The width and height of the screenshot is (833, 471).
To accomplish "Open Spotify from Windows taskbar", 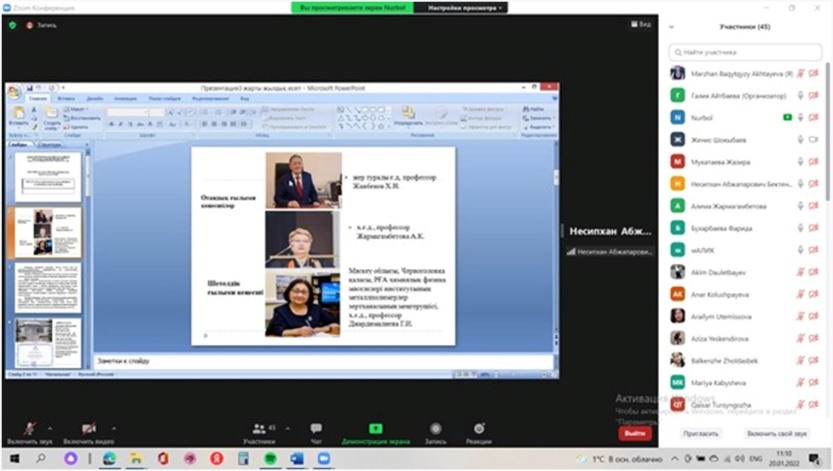I will click(269, 459).
